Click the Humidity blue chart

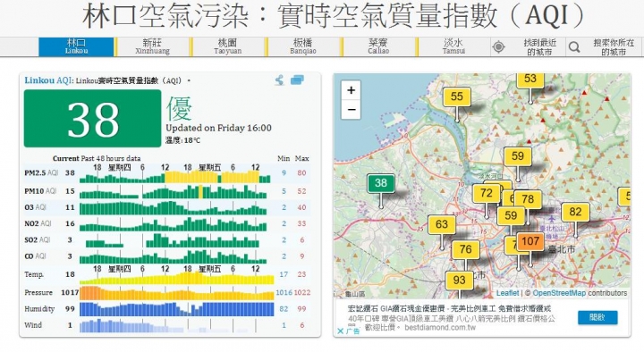(x=176, y=309)
